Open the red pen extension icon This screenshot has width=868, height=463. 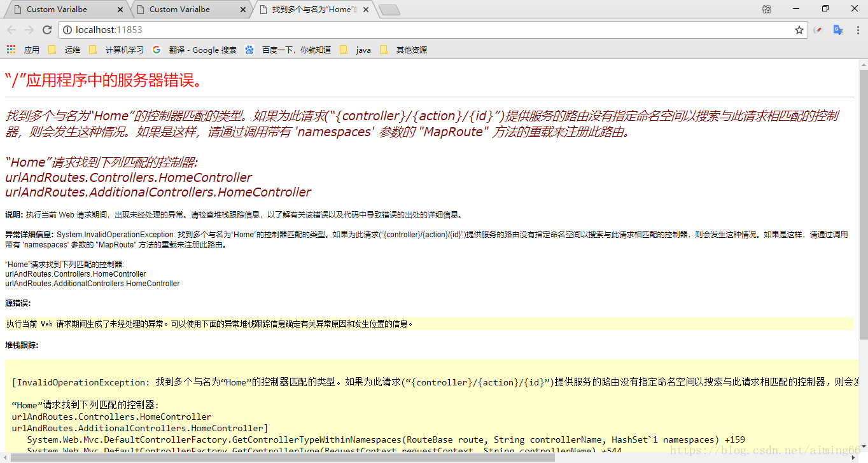[x=818, y=30]
